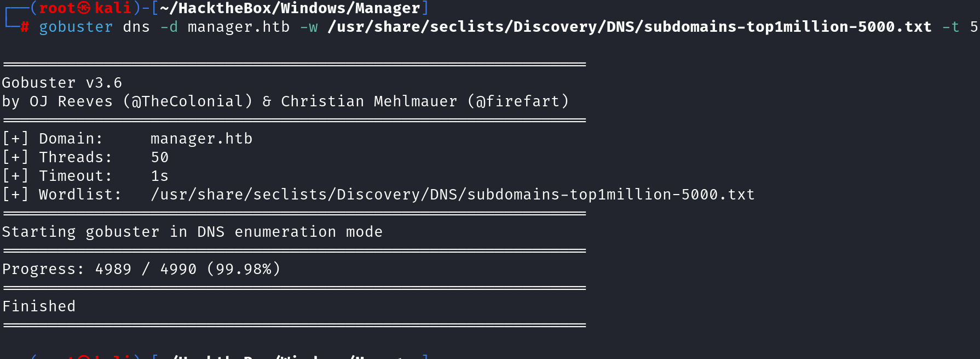The height and width of the screenshot is (359, 980).
Task: Click the ~/HacktheBox/Windows/Manager directory path
Action: tap(290, 8)
